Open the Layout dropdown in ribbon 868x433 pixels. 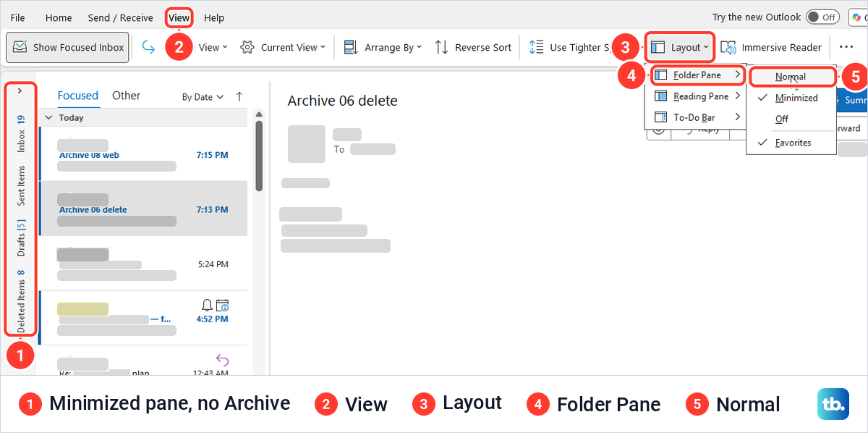(679, 47)
